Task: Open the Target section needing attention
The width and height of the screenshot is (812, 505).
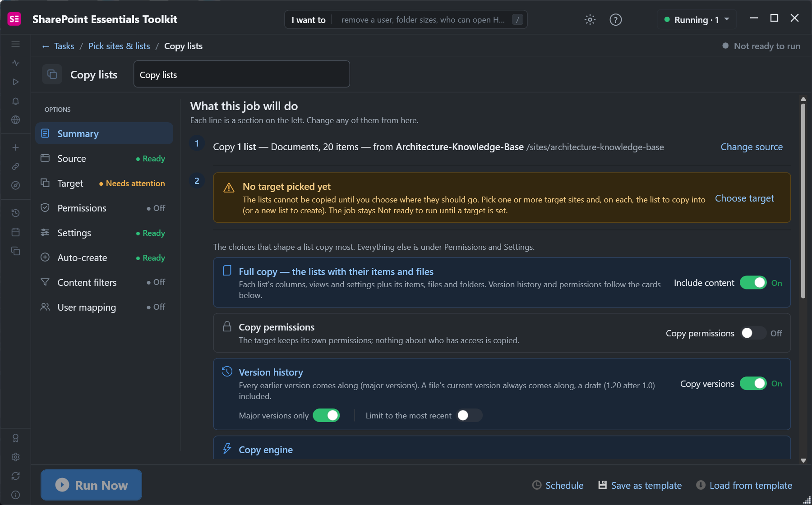Action: coord(104,183)
